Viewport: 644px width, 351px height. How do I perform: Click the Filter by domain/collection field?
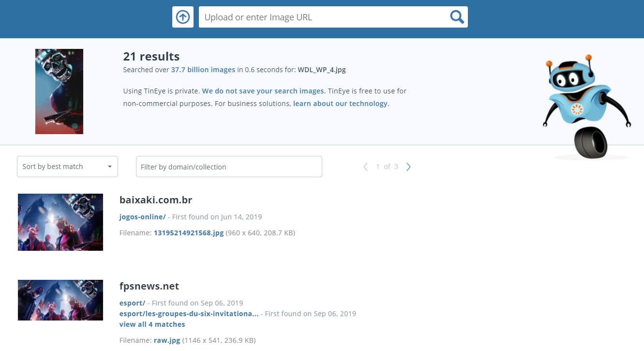coord(229,167)
